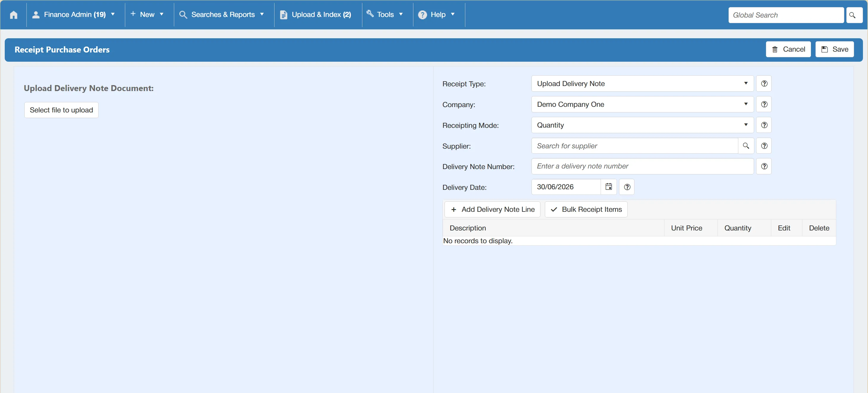The image size is (868, 393).
Task: Click the Delete column header
Action: click(819, 228)
